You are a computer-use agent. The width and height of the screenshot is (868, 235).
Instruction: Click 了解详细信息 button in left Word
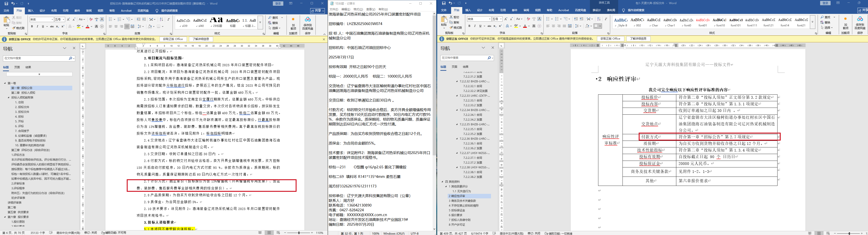coord(201,39)
